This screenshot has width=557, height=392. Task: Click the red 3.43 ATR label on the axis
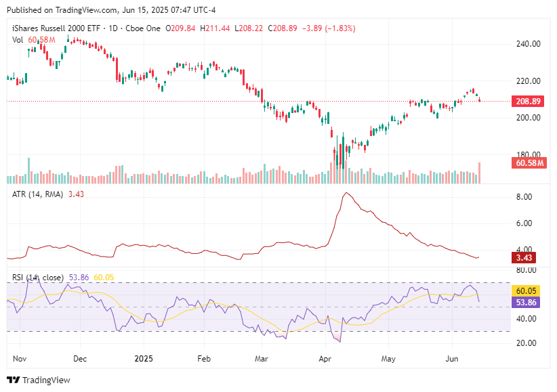(x=524, y=257)
